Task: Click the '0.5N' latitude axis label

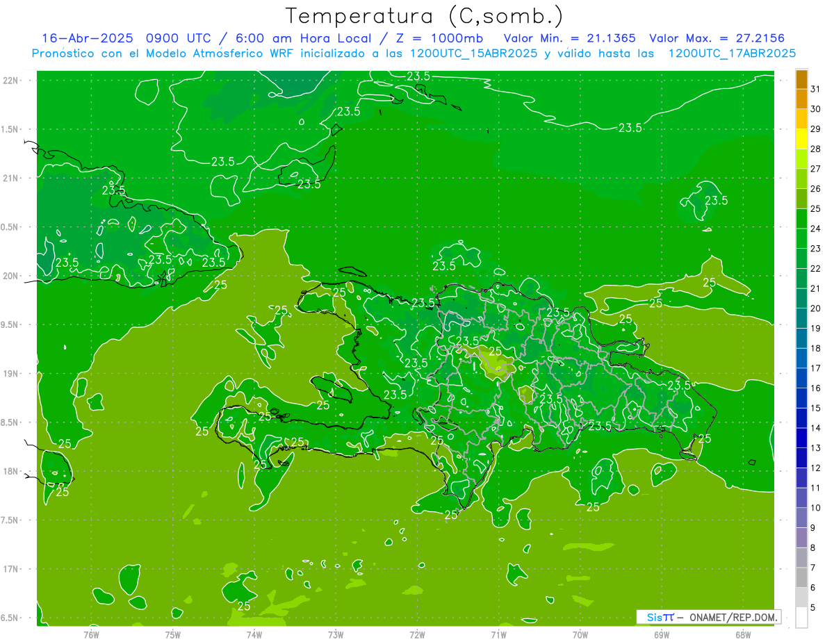Action: [x=10, y=227]
